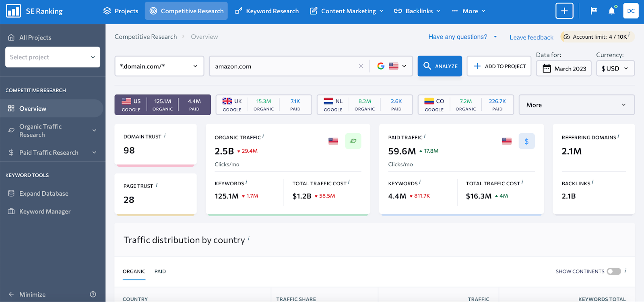Click the All Projects home icon
Screen dimensions: 644x302
11,37
